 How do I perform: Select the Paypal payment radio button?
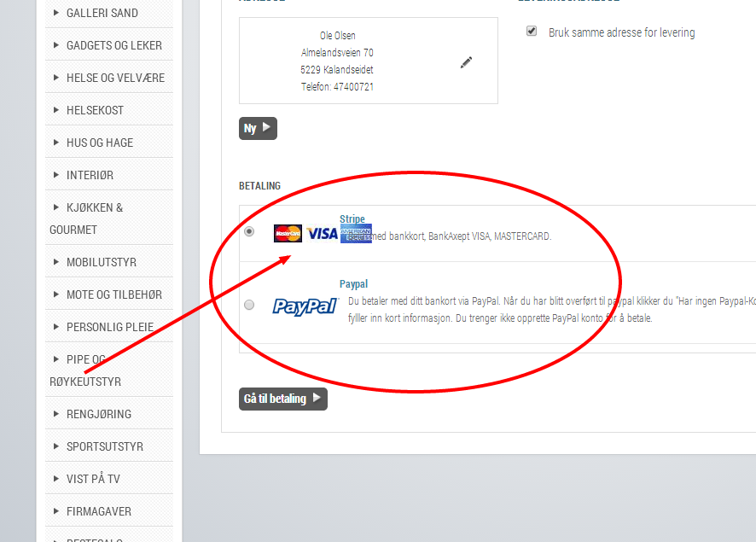tap(249, 305)
